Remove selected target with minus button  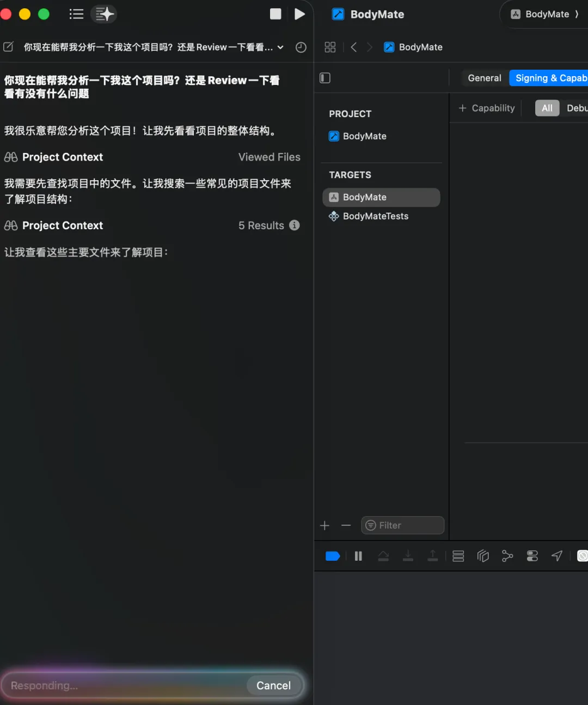(346, 525)
